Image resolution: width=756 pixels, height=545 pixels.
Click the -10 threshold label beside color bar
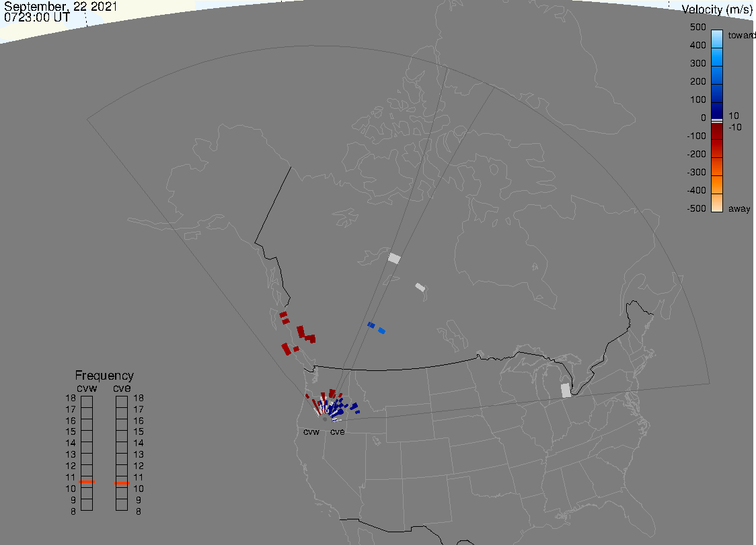click(x=734, y=127)
